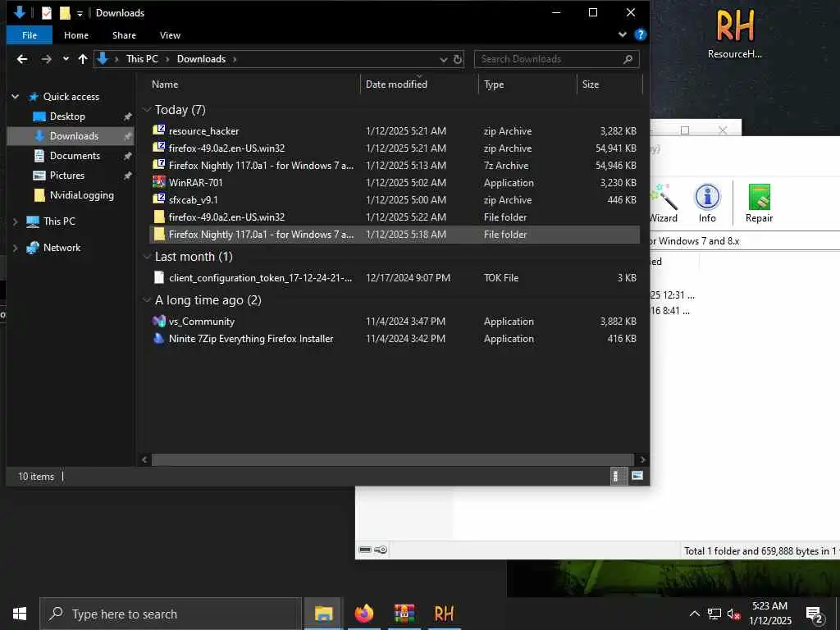The height and width of the screenshot is (630, 840).
Task: Sort by the Size column header
Action: pos(591,84)
